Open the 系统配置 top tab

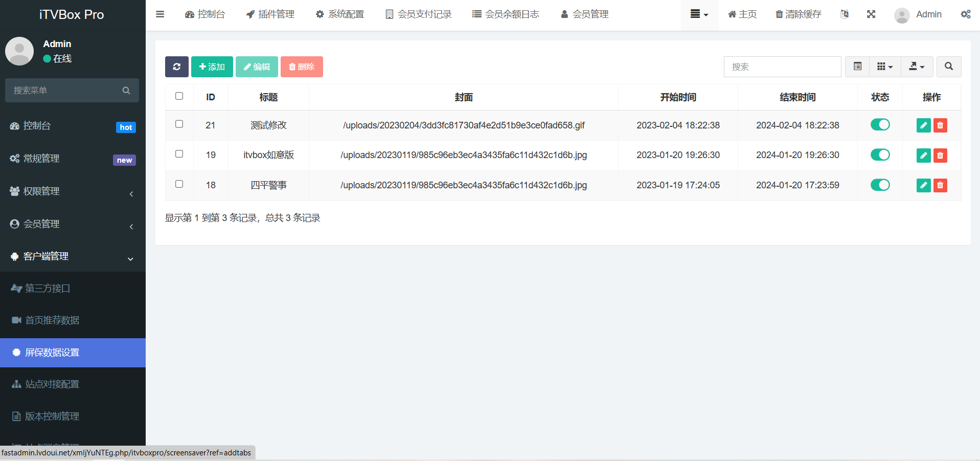point(340,14)
